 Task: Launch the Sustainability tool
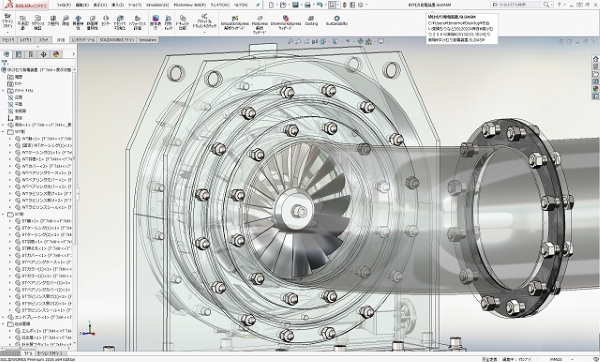pyautogui.click(x=337, y=20)
